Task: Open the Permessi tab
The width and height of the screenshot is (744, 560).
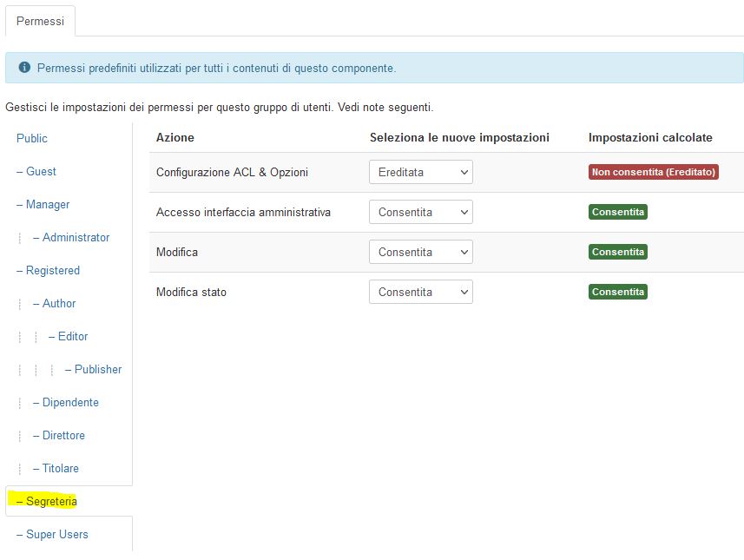Action: (40, 21)
